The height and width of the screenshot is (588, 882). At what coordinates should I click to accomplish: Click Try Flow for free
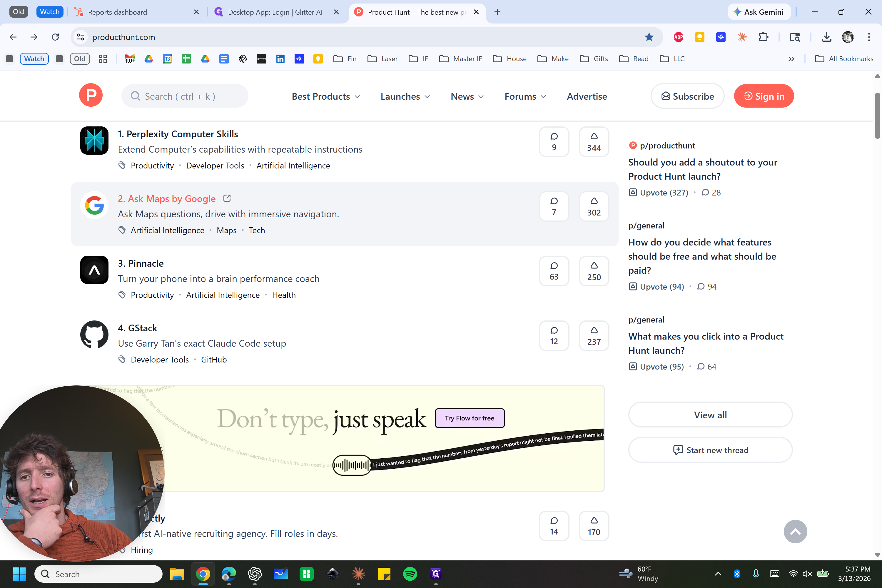(x=470, y=418)
